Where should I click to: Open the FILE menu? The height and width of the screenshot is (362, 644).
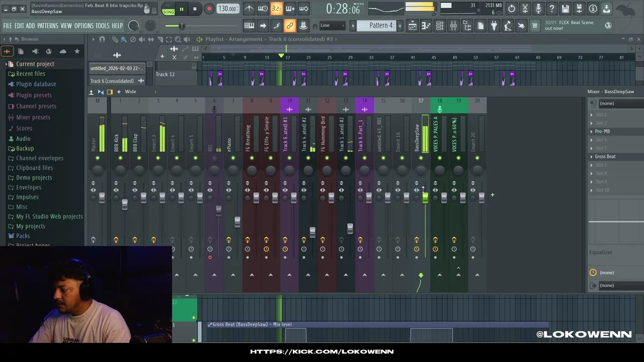pyautogui.click(x=8, y=26)
